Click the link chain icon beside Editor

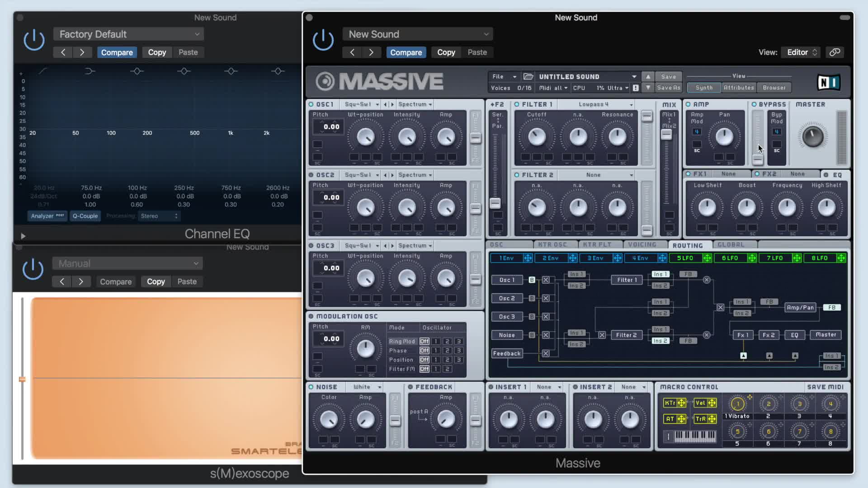(835, 52)
